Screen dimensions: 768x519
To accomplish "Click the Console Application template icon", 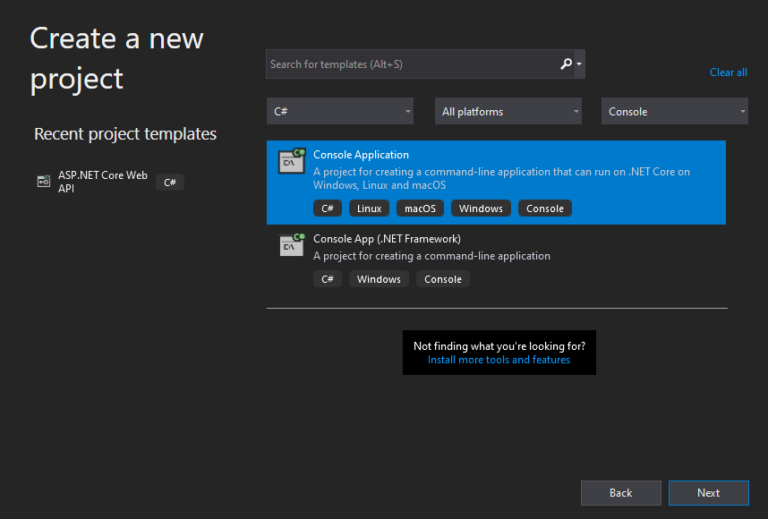I will click(x=291, y=160).
